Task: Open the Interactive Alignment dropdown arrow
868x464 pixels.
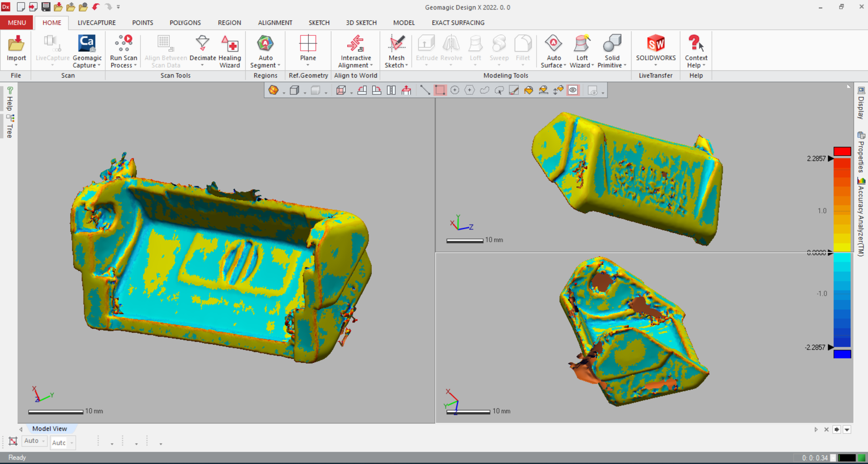Action: point(371,65)
